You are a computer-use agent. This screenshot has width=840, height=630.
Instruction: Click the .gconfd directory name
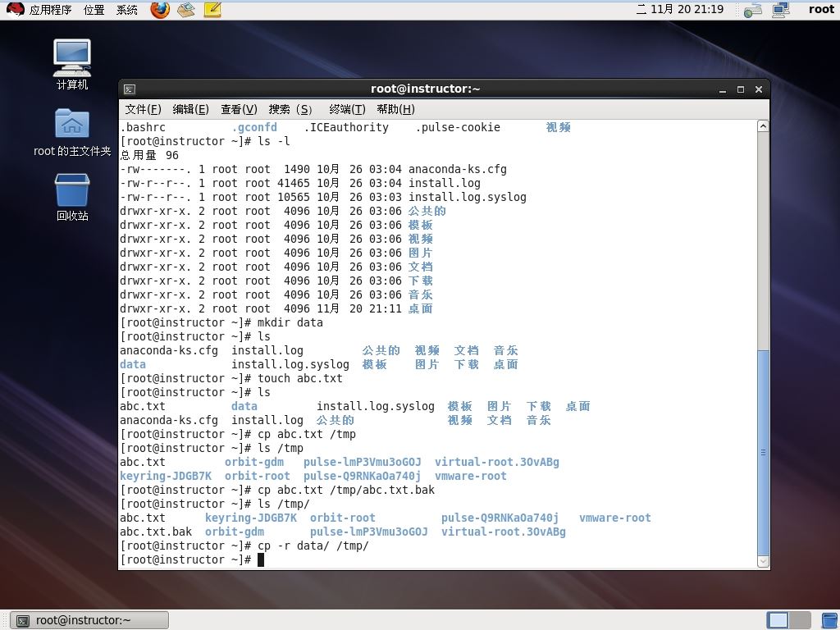[x=254, y=127]
